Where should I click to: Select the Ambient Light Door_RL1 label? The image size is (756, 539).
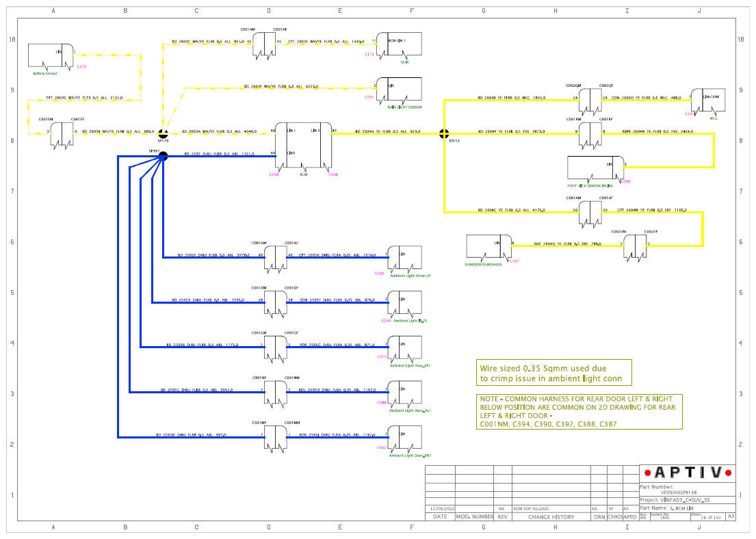pyautogui.click(x=410, y=410)
